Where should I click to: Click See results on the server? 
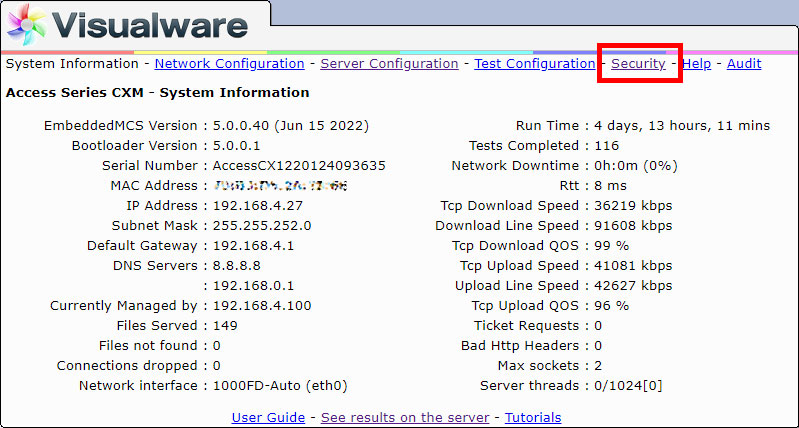click(x=405, y=418)
